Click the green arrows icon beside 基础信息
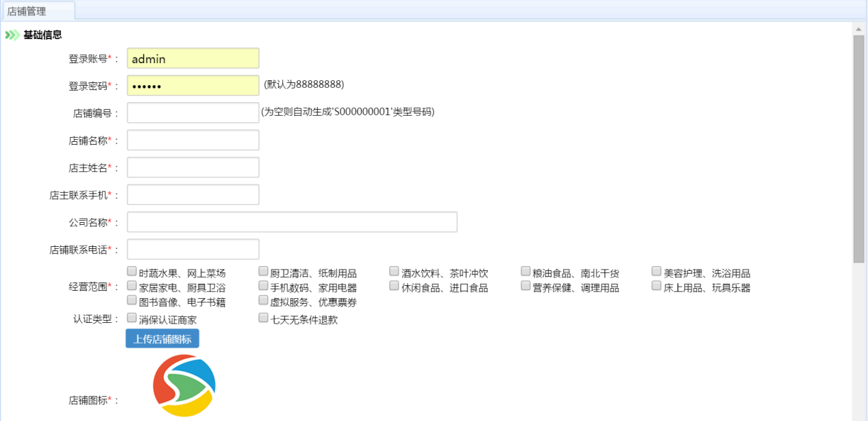Viewport: 868px width, 421px height. tap(12, 35)
